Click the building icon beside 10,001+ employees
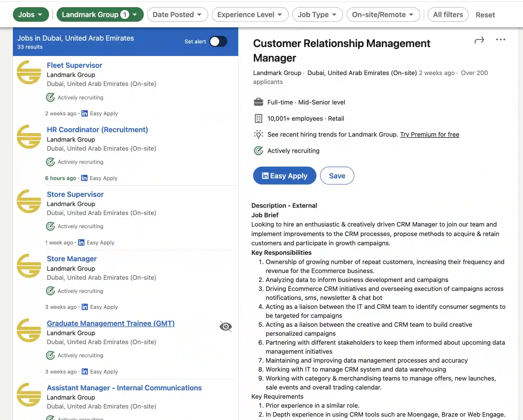 coord(258,118)
